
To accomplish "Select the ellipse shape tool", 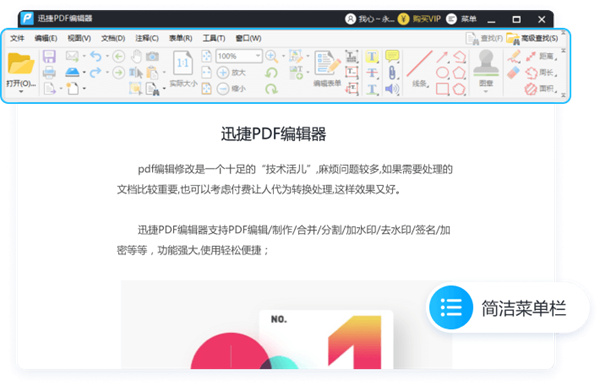I will [442, 72].
